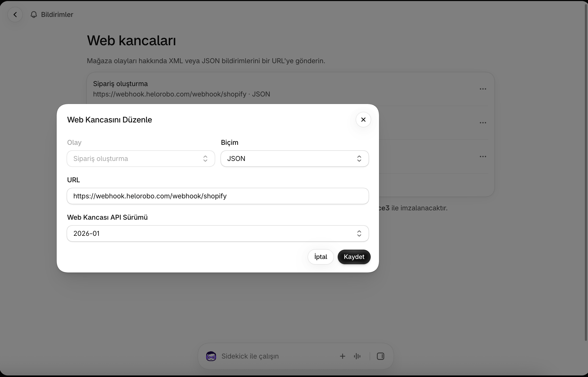Image resolution: width=588 pixels, height=377 pixels.
Task: Open more options for the third webhook row
Action: pos(483,157)
